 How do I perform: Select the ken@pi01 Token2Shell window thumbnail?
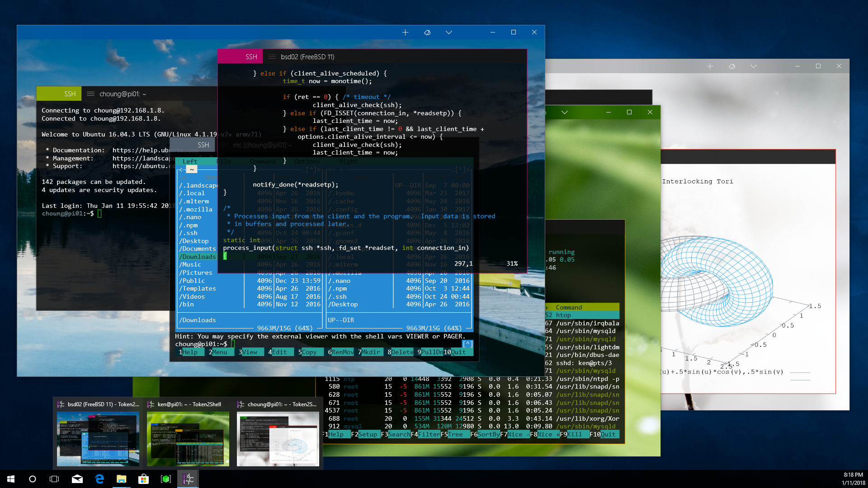point(188,437)
